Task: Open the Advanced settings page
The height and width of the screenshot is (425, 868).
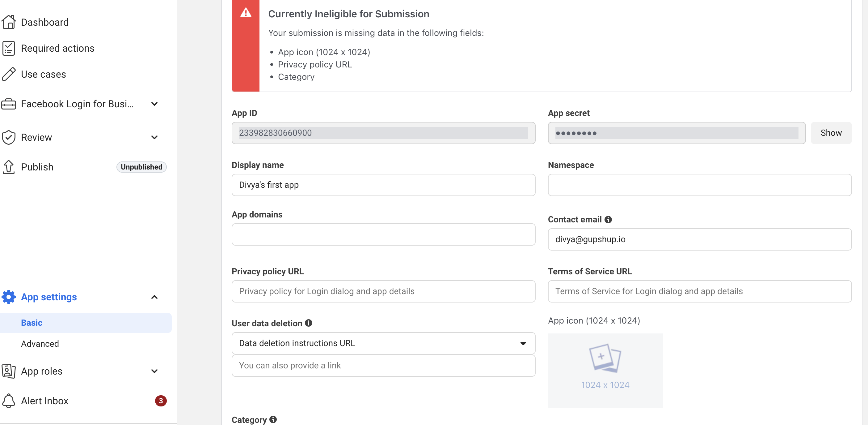Action: click(40, 344)
